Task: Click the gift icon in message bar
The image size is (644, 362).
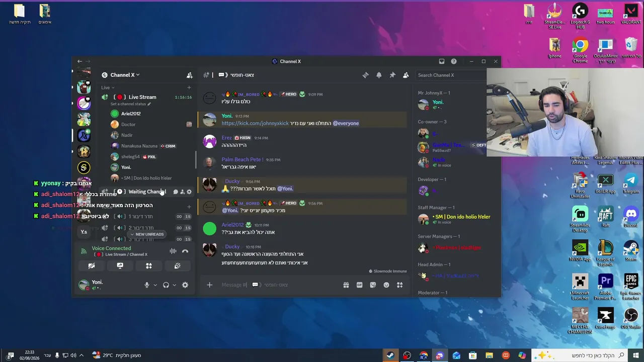Action: (x=346, y=285)
